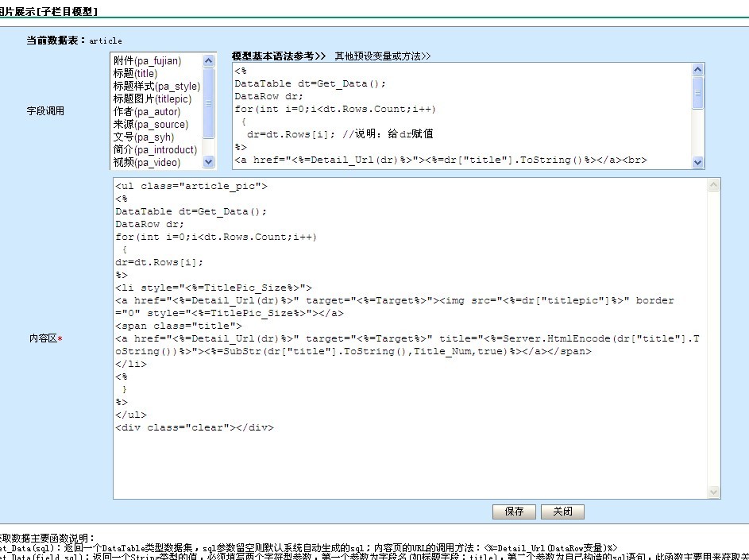Click inside the 内容区 code text area
The height and width of the screenshot is (560, 749).
[410, 461]
